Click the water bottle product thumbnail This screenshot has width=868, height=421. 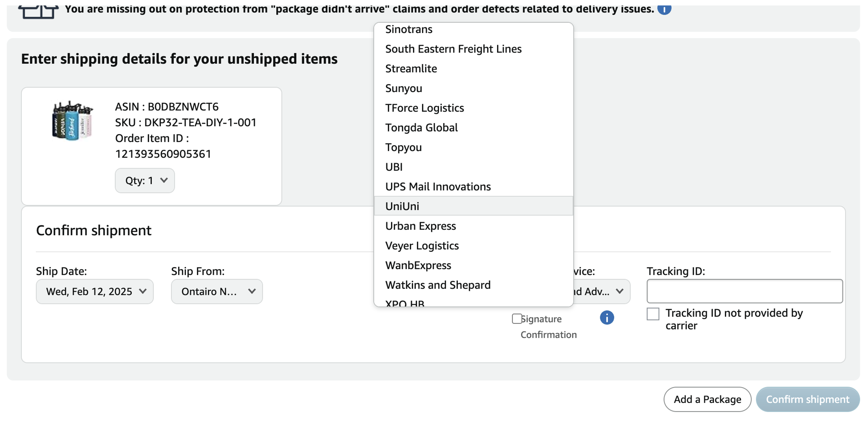pos(72,120)
